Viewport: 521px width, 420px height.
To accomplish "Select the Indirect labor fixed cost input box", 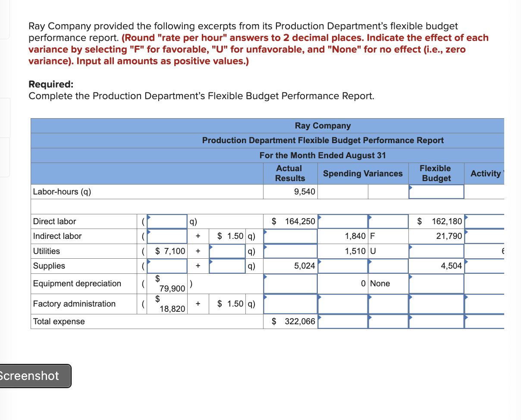I will pyautogui.click(x=166, y=236).
